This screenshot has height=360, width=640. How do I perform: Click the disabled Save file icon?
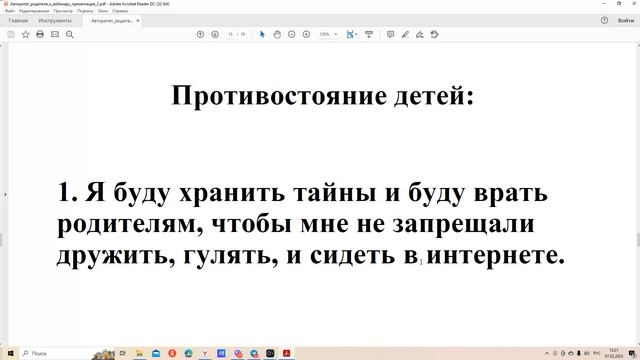(11, 35)
